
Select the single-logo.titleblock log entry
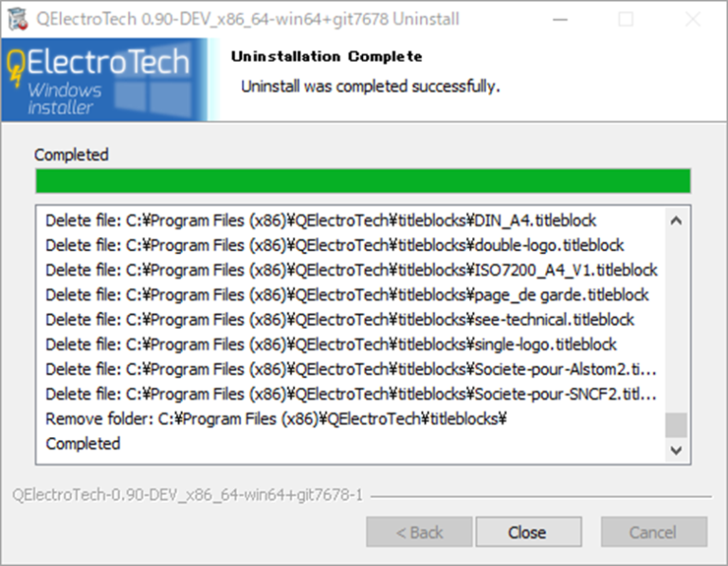click(x=331, y=344)
